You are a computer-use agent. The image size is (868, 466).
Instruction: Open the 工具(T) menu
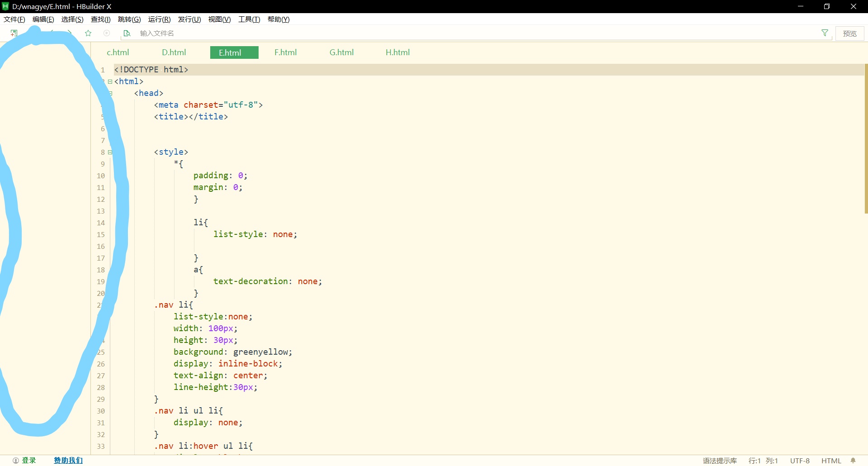click(250, 19)
